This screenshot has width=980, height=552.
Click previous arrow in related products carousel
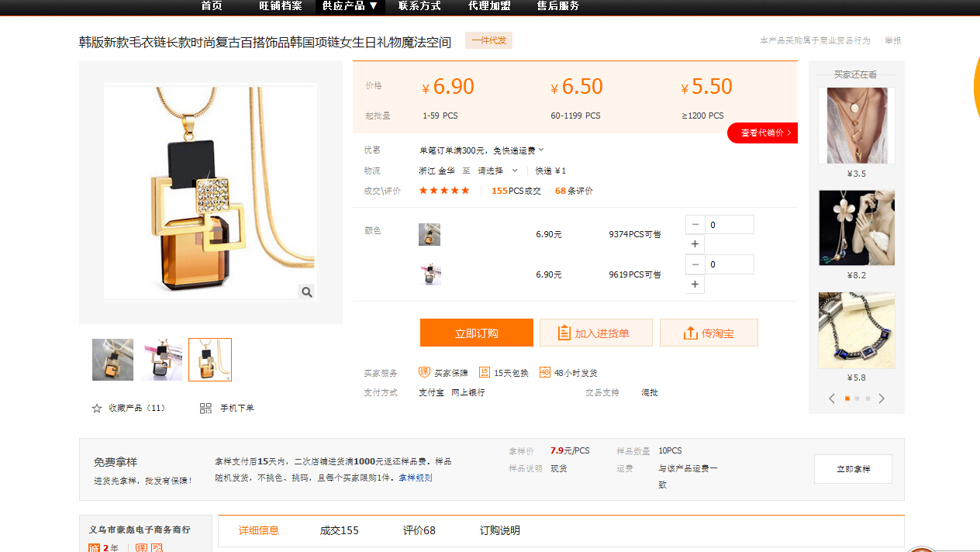[832, 398]
